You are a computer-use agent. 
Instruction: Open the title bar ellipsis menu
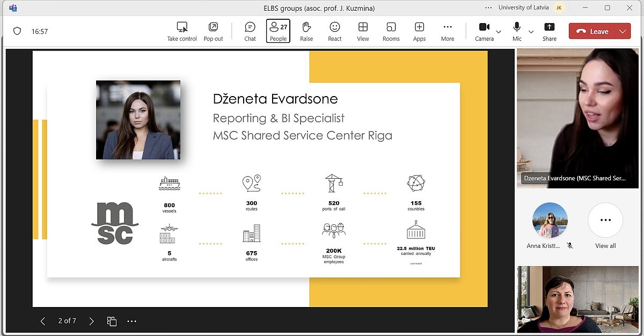click(488, 8)
